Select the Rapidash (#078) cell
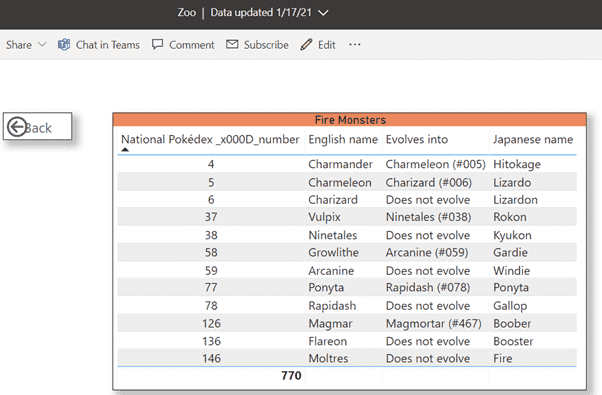Screen dimensions: 602x395 coord(428,288)
